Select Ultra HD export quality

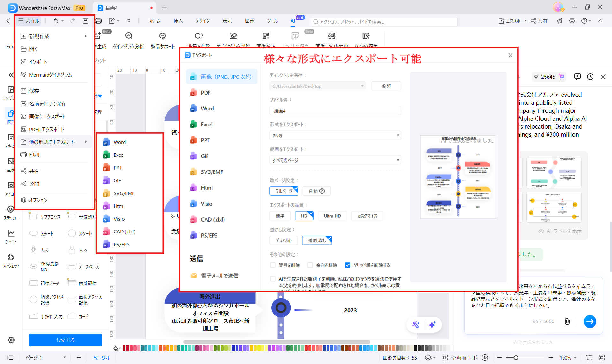(x=332, y=216)
